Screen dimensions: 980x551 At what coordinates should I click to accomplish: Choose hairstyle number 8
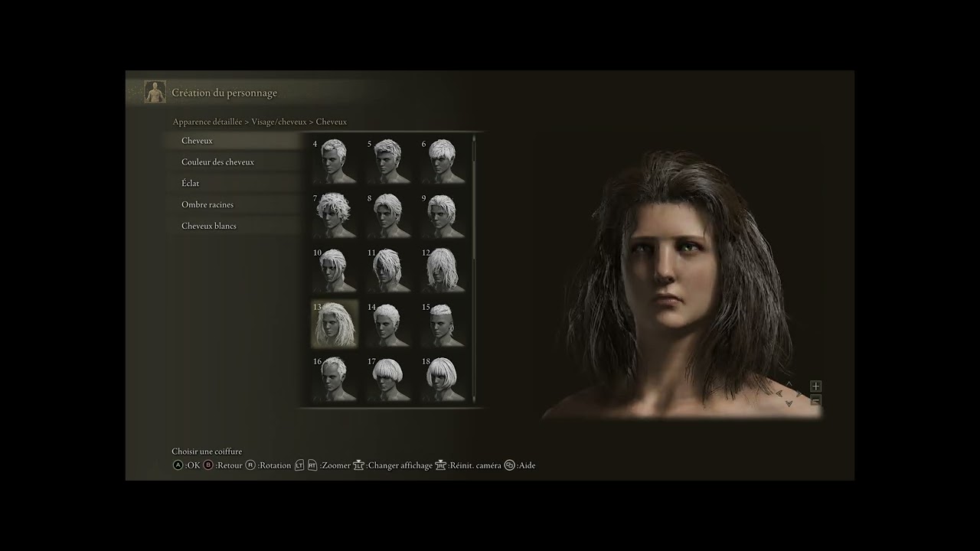(x=389, y=215)
